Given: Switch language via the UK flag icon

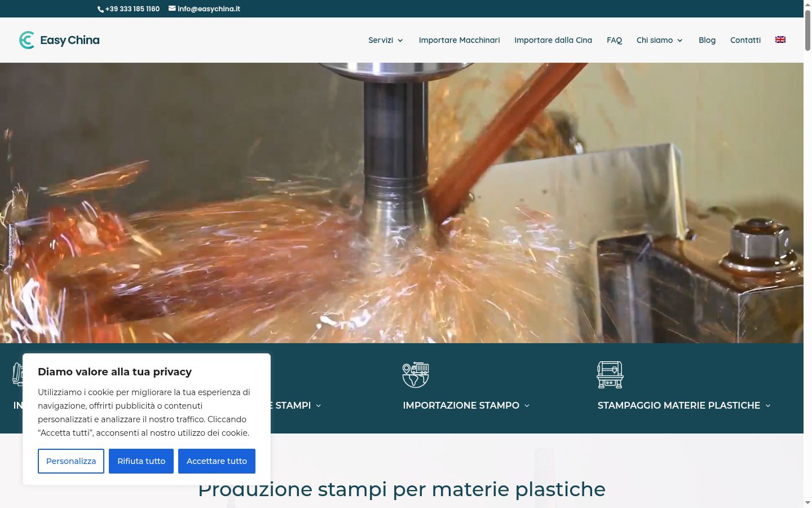Looking at the screenshot, I should click(x=780, y=40).
